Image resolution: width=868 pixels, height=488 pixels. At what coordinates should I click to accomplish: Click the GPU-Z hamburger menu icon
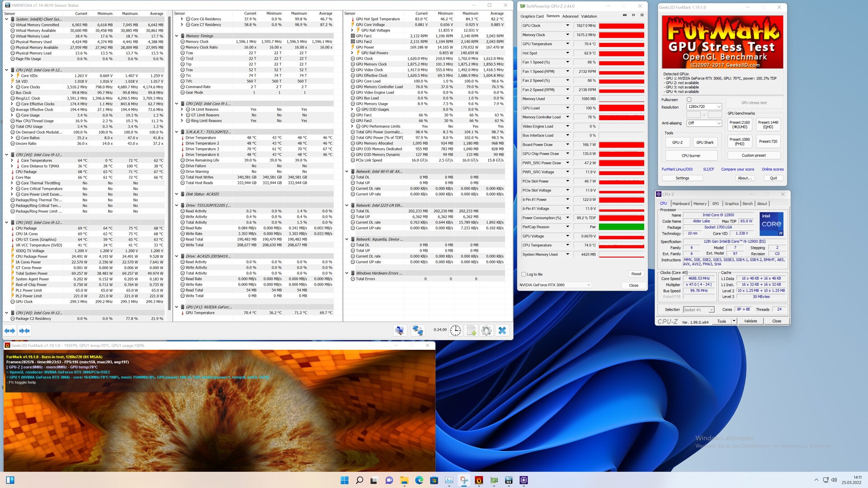pyautogui.click(x=642, y=15)
